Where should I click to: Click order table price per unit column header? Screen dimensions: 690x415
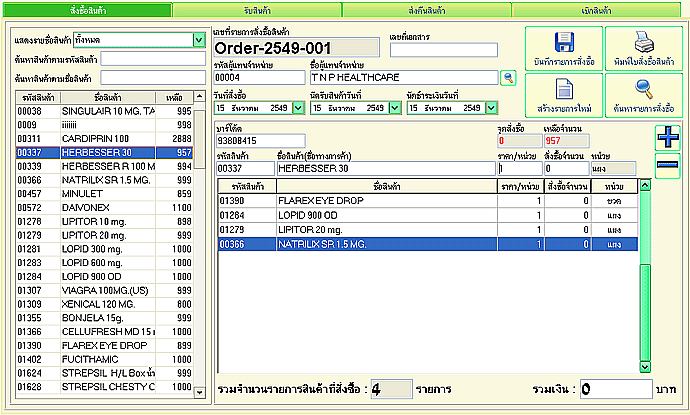coord(521,187)
